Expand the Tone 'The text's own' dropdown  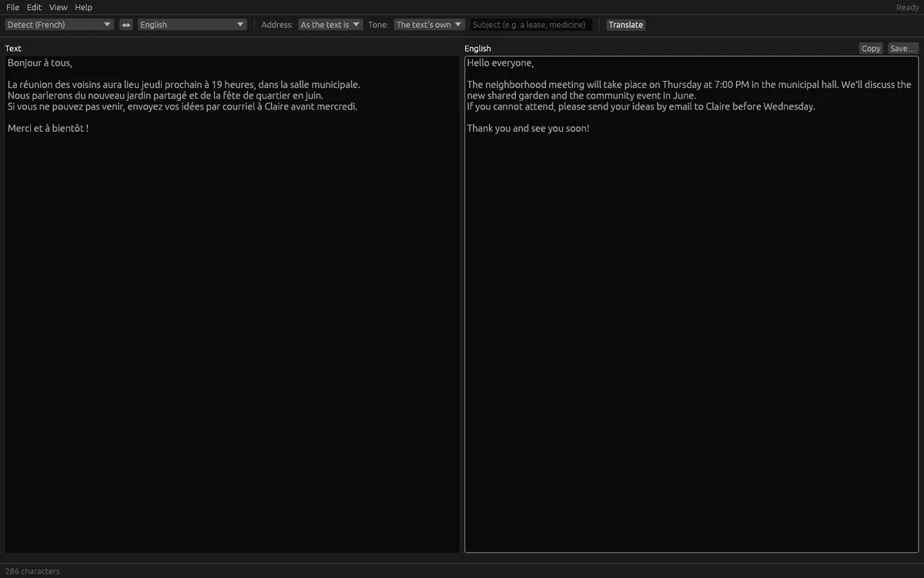point(430,25)
